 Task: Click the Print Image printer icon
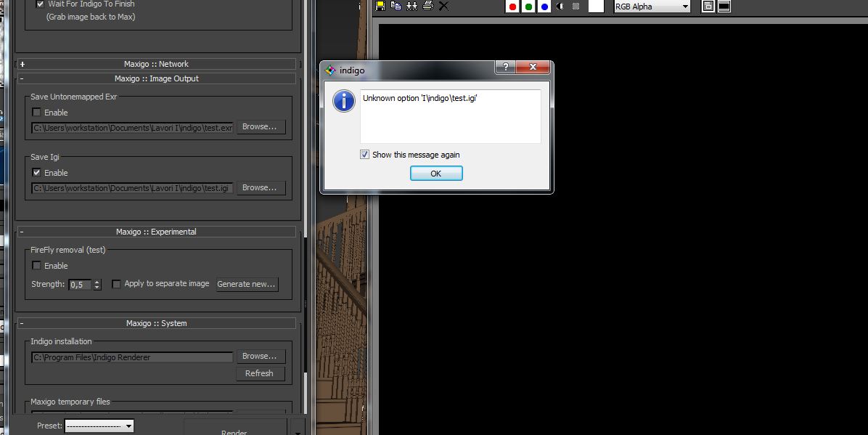427,6
